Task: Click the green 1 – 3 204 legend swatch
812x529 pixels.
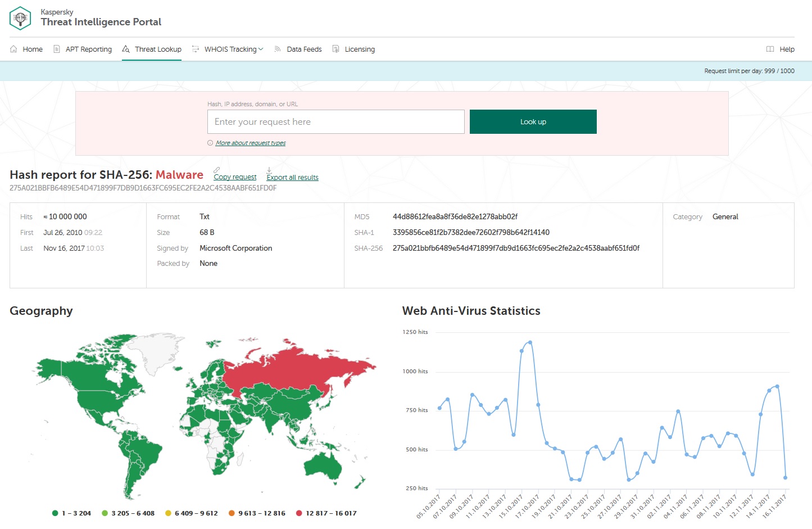Action: tap(55, 513)
